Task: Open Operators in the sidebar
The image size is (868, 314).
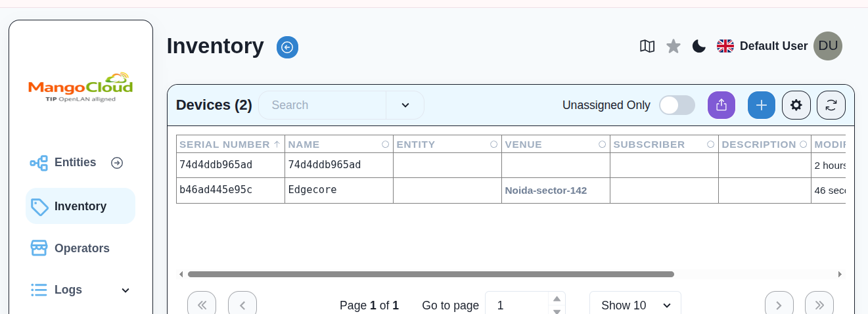Action: pyautogui.click(x=81, y=248)
